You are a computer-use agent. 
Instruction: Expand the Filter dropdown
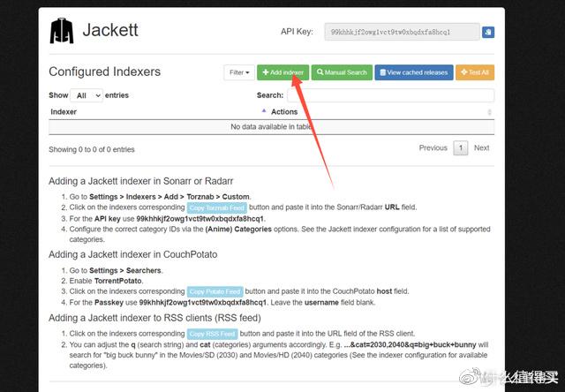coord(238,72)
